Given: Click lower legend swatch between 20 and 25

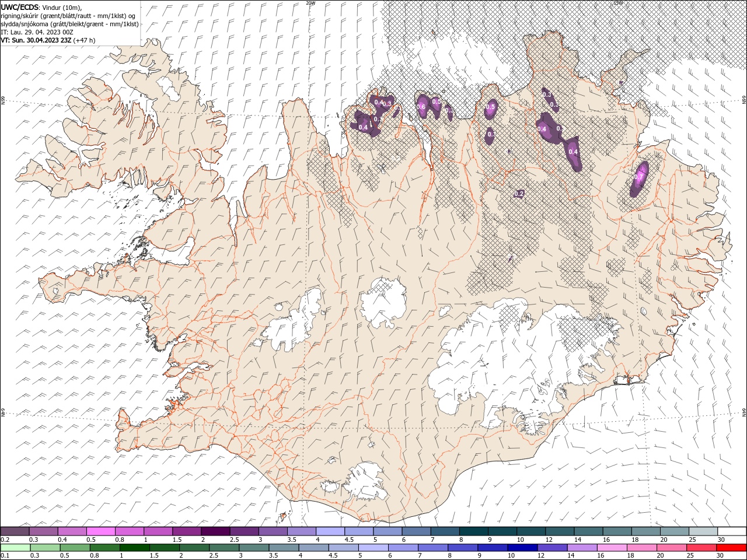Looking at the screenshot, I should 672,548.
